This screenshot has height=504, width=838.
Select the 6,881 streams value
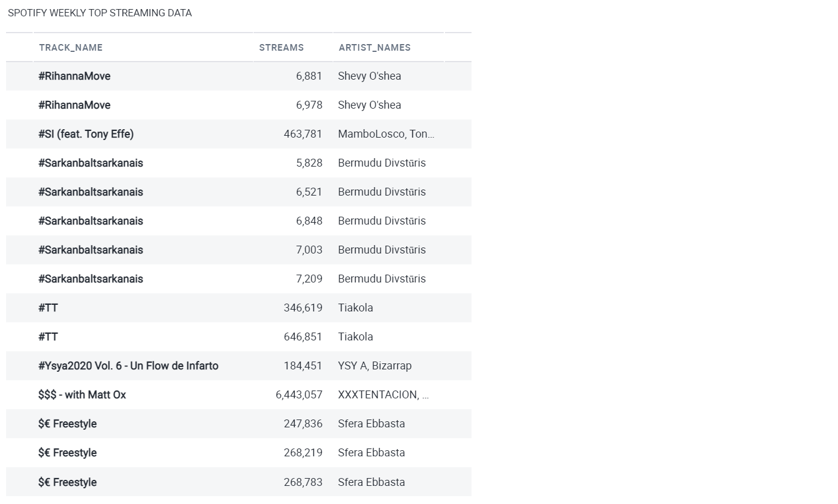click(x=309, y=76)
